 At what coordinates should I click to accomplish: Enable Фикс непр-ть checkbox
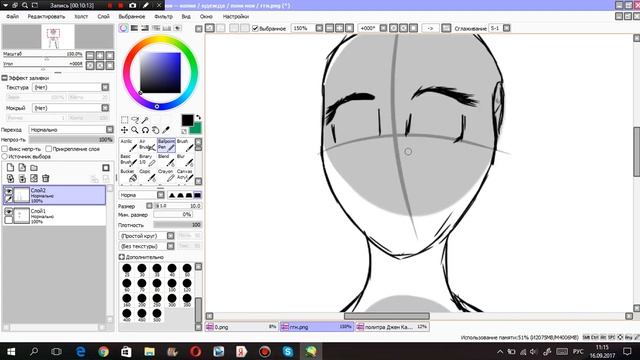click(4, 149)
